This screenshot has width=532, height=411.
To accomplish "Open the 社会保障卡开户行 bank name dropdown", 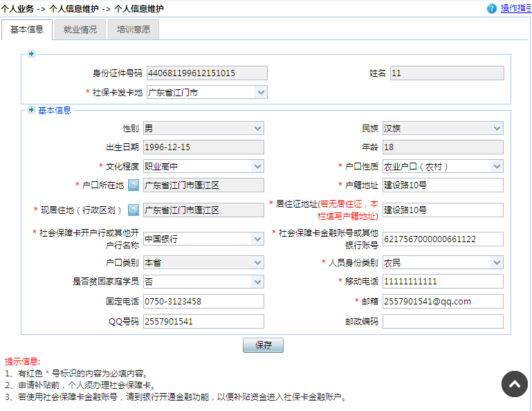I will pos(257,239).
